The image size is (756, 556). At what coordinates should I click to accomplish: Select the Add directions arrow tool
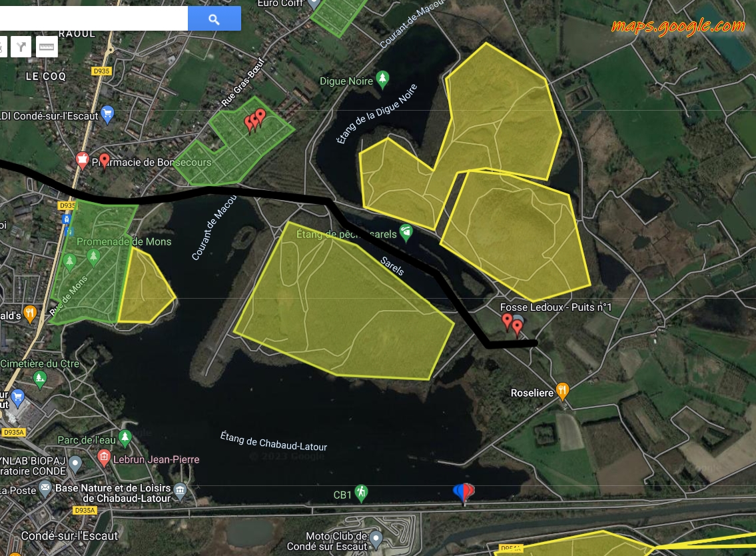pyautogui.click(x=21, y=47)
